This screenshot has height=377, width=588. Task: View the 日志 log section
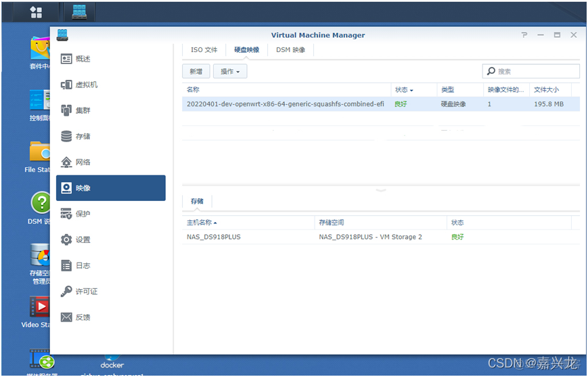point(110,265)
